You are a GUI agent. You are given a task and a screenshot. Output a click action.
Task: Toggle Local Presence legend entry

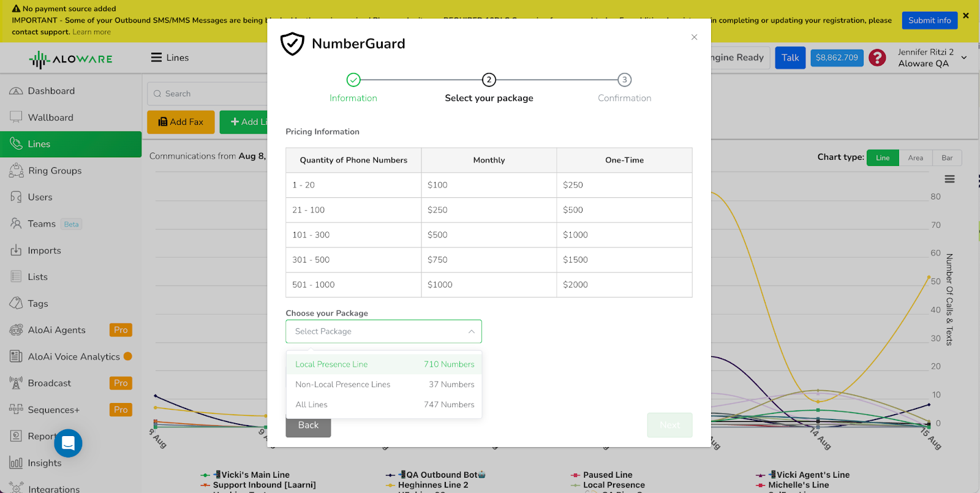click(608, 484)
